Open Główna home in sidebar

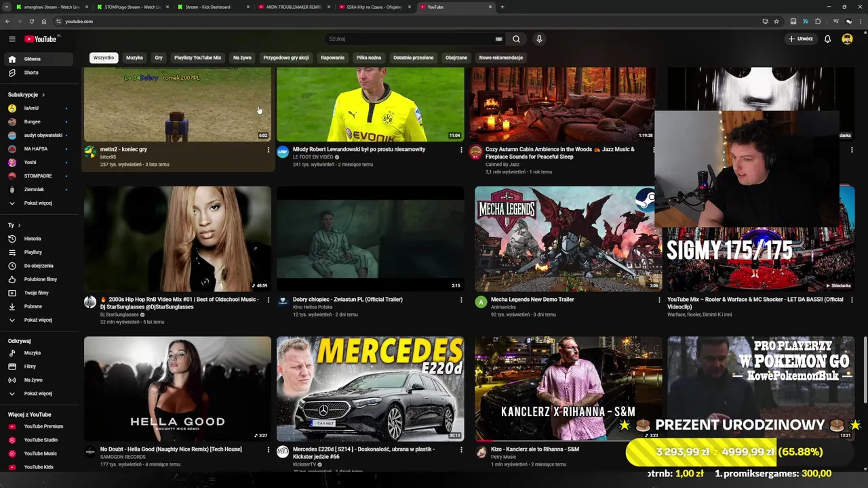37,59
